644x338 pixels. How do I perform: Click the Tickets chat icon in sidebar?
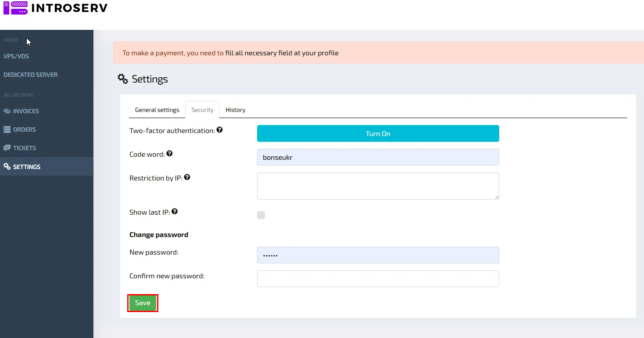(x=7, y=148)
